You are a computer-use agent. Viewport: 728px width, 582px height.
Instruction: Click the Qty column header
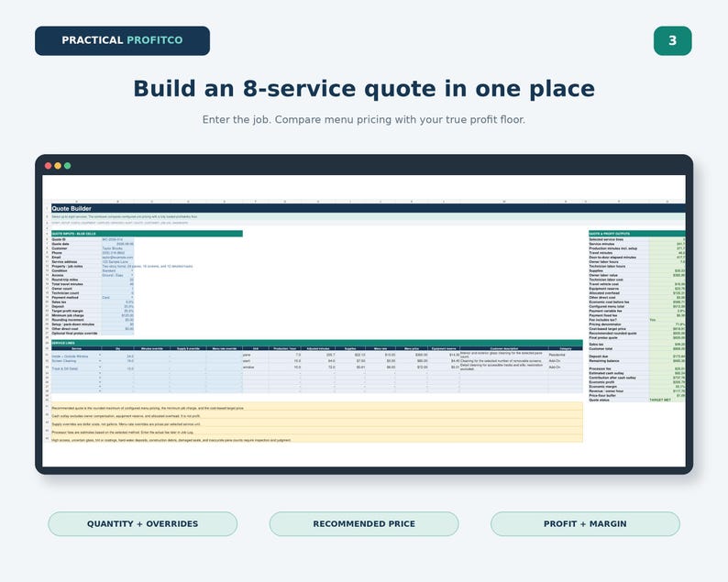coord(118,348)
